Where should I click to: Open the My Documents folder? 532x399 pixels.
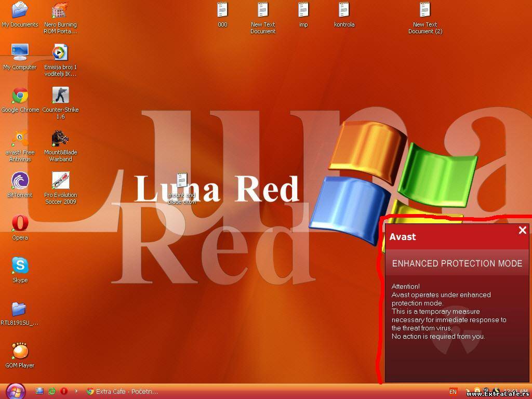(20, 10)
